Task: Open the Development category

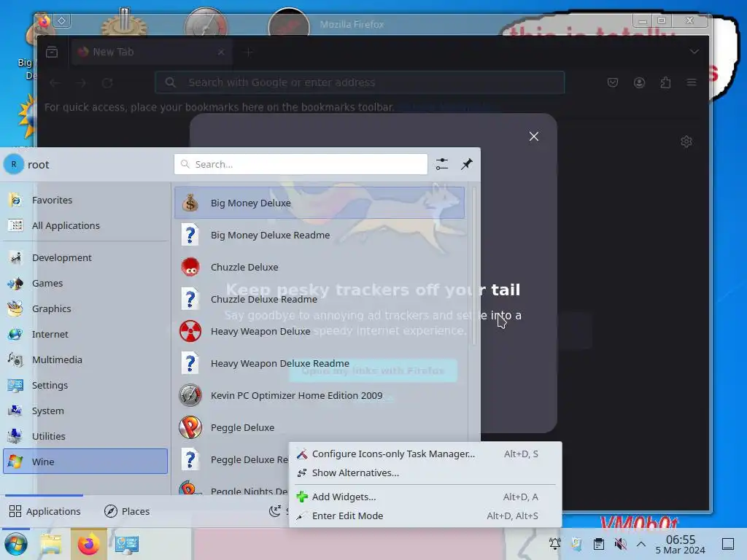Action: coord(85,257)
